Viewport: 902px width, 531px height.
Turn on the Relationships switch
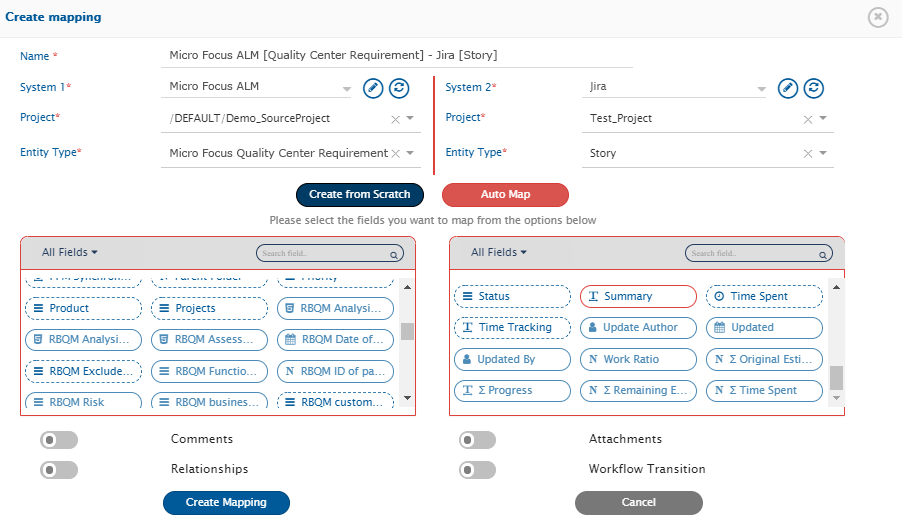[59, 469]
